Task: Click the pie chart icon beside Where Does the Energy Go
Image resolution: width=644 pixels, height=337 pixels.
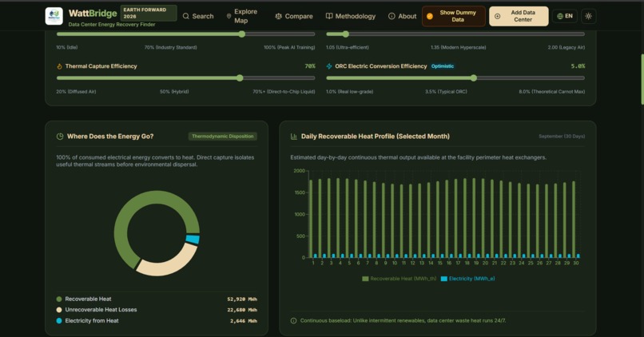Action: coord(60,137)
